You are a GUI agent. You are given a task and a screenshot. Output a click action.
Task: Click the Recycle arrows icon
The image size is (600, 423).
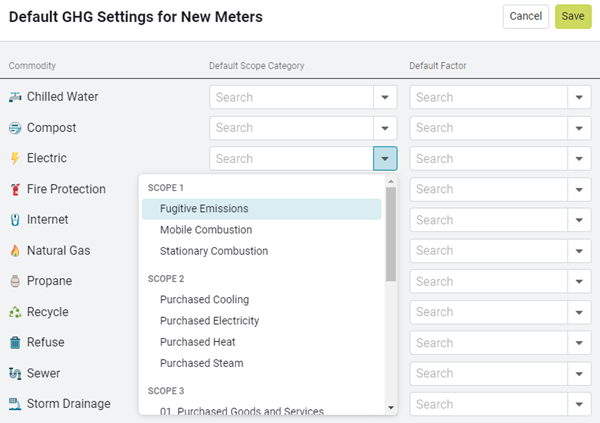pos(15,312)
